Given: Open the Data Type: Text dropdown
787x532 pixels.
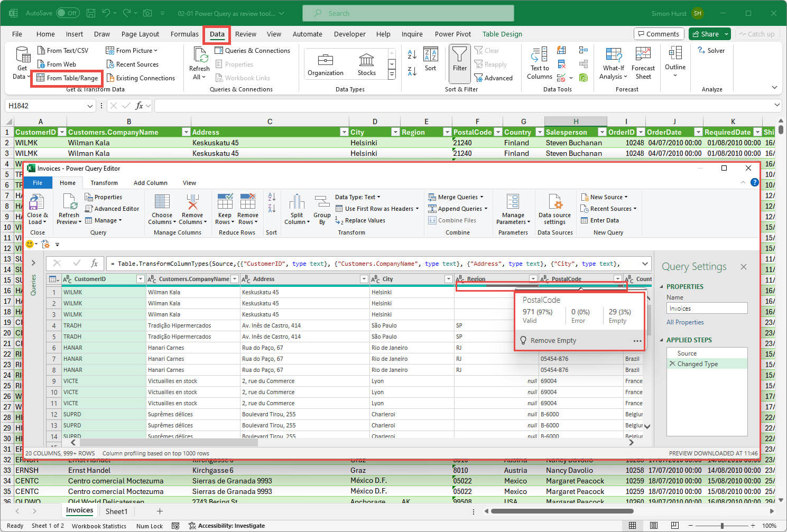Looking at the screenshot, I should click(357, 197).
